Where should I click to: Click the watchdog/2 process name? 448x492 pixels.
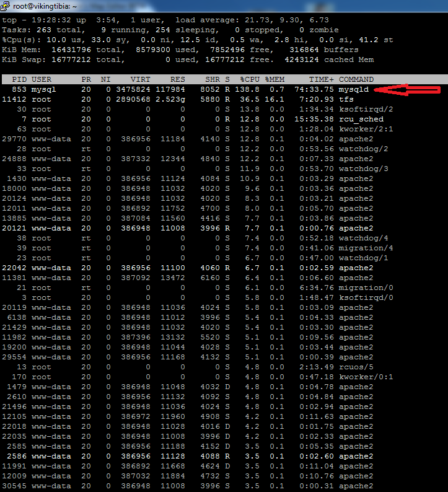363,149
